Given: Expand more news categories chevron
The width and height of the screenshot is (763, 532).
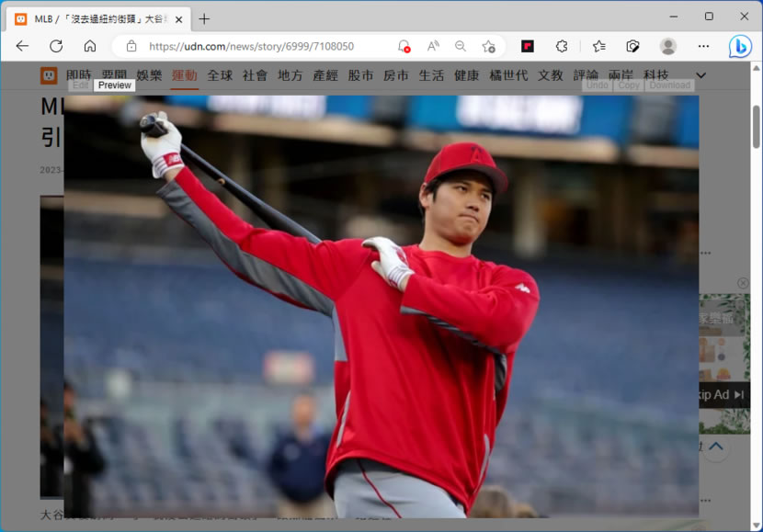Looking at the screenshot, I should click(700, 75).
